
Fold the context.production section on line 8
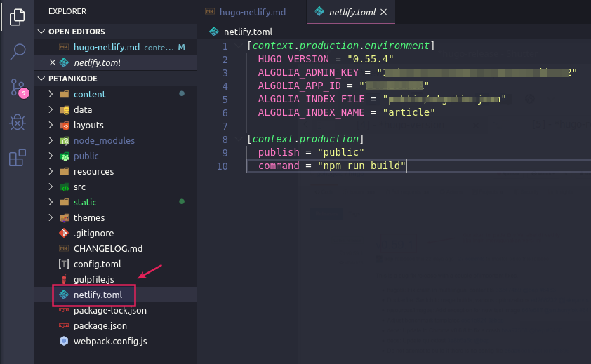point(239,139)
